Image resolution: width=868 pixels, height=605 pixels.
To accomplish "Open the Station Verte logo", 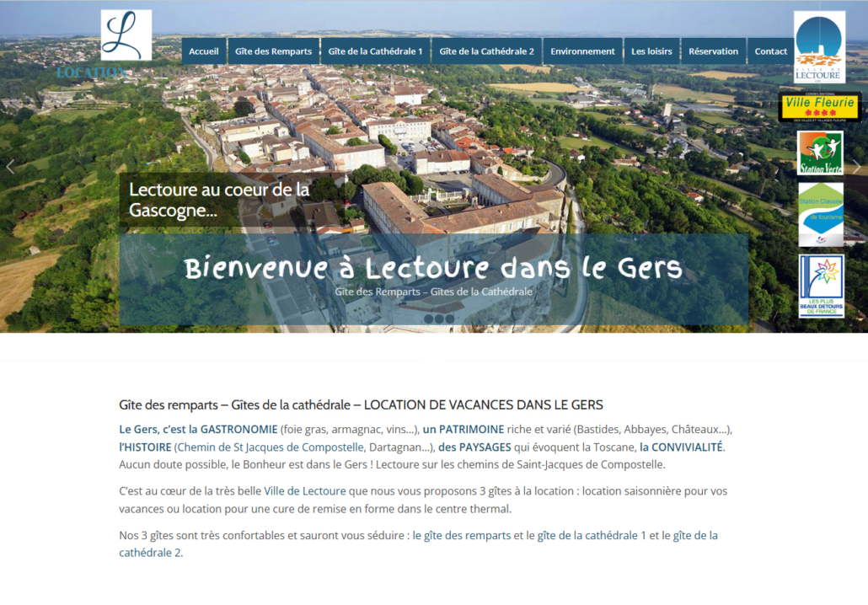I will coord(820,153).
